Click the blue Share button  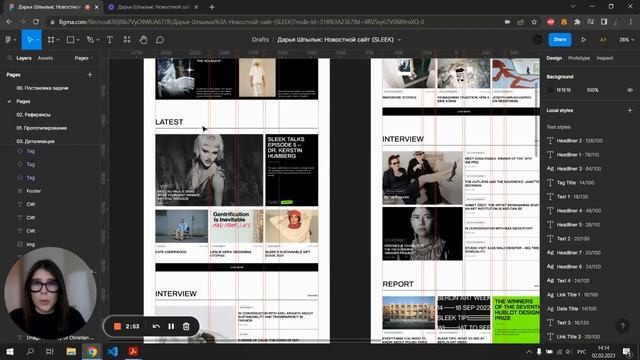click(560, 40)
